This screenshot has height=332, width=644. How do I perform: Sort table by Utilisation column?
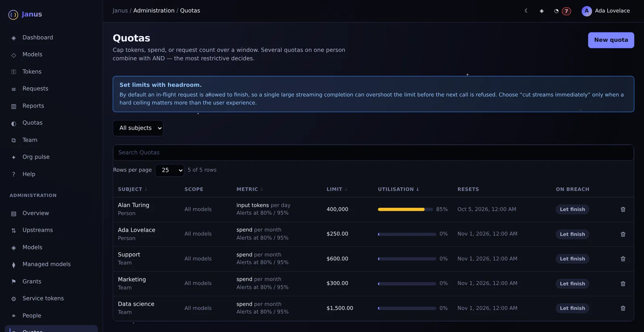(x=398, y=189)
